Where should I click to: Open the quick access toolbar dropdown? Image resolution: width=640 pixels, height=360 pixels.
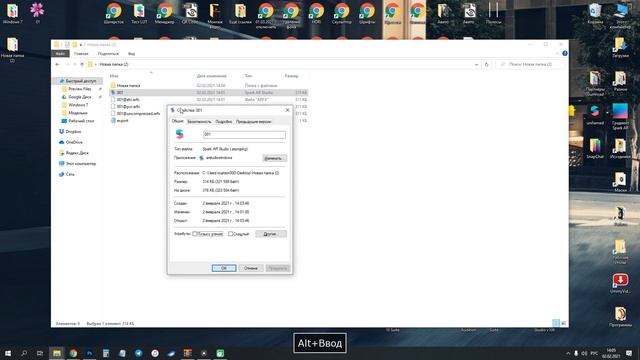coord(81,44)
